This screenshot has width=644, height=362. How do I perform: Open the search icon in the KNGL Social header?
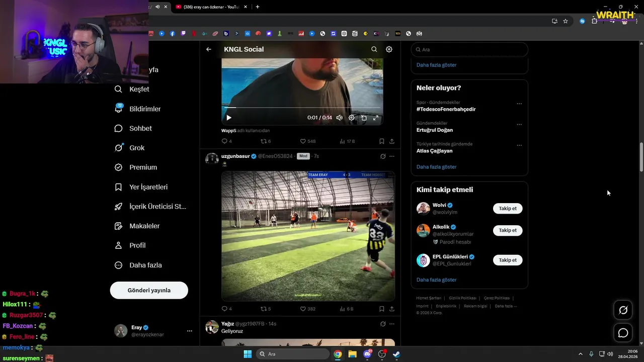tap(374, 49)
